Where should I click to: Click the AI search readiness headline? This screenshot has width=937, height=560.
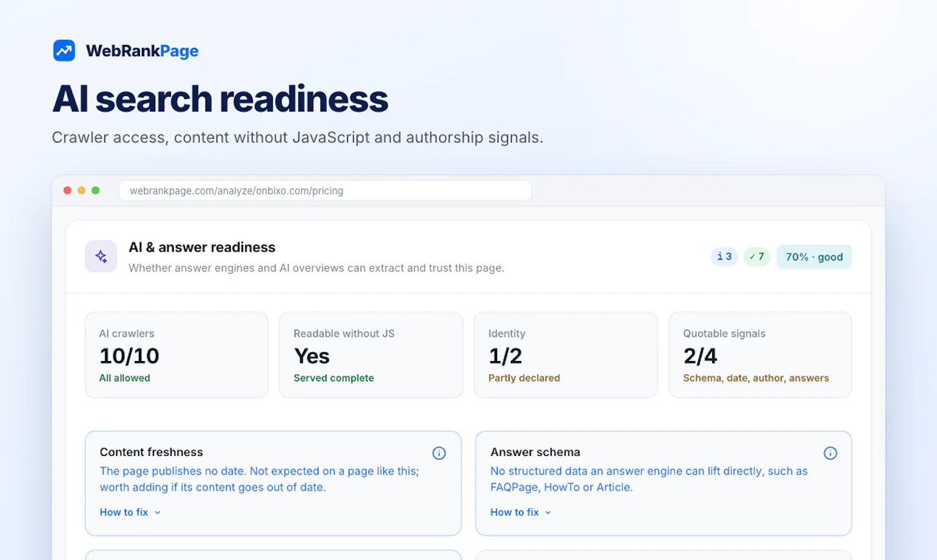[x=220, y=99]
